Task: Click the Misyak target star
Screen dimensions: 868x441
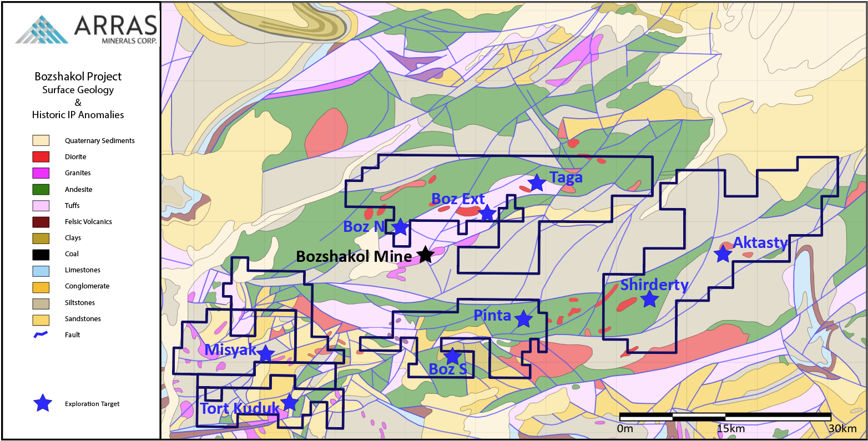Action: pos(266,353)
